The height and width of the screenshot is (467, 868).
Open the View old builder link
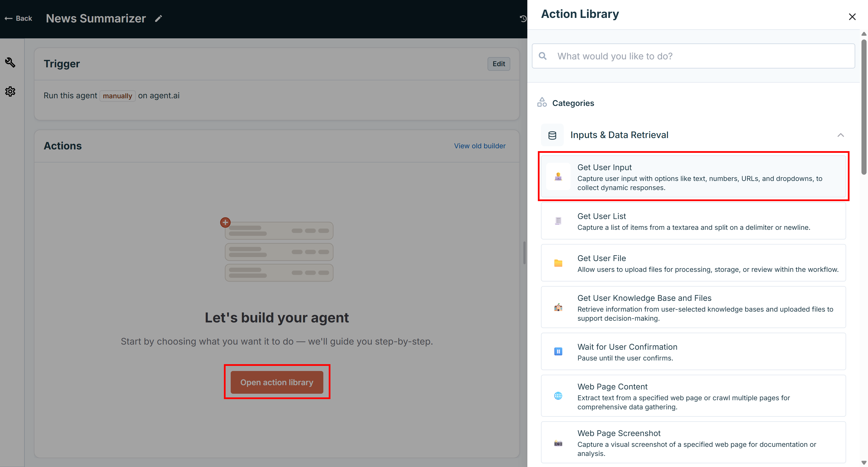click(x=480, y=145)
